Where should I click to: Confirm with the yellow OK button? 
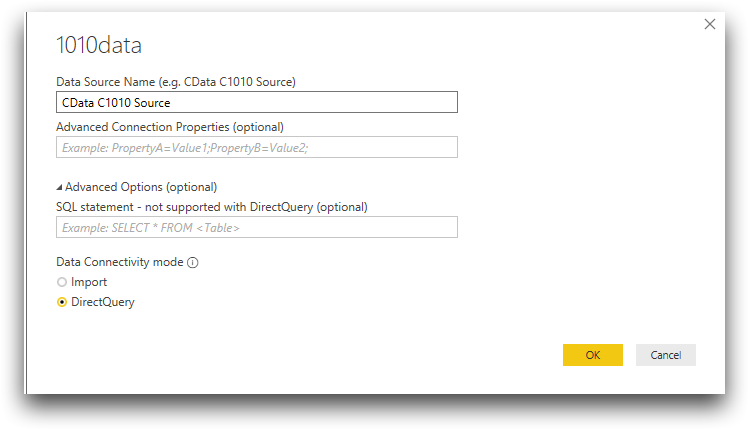[x=592, y=355]
